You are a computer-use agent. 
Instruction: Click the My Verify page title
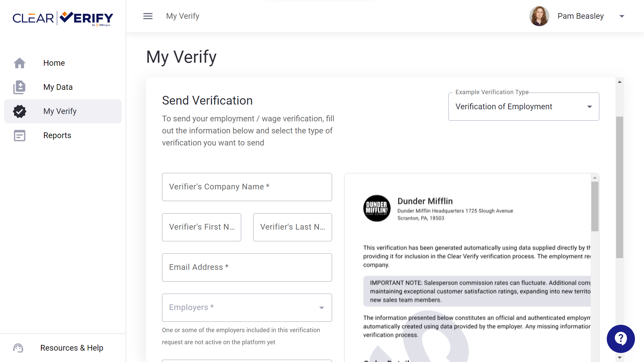point(181,57)
